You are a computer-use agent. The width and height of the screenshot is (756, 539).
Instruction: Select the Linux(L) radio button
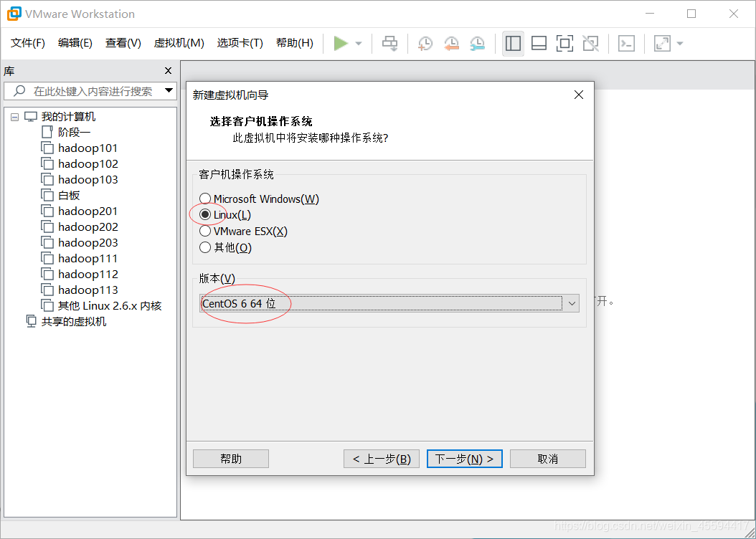[x=205, y=215]
